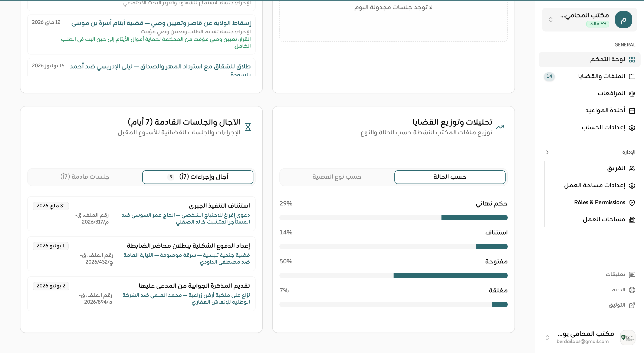
Task: Click the folder icon beside الملفات والقضايا
Action: (632, 76)
